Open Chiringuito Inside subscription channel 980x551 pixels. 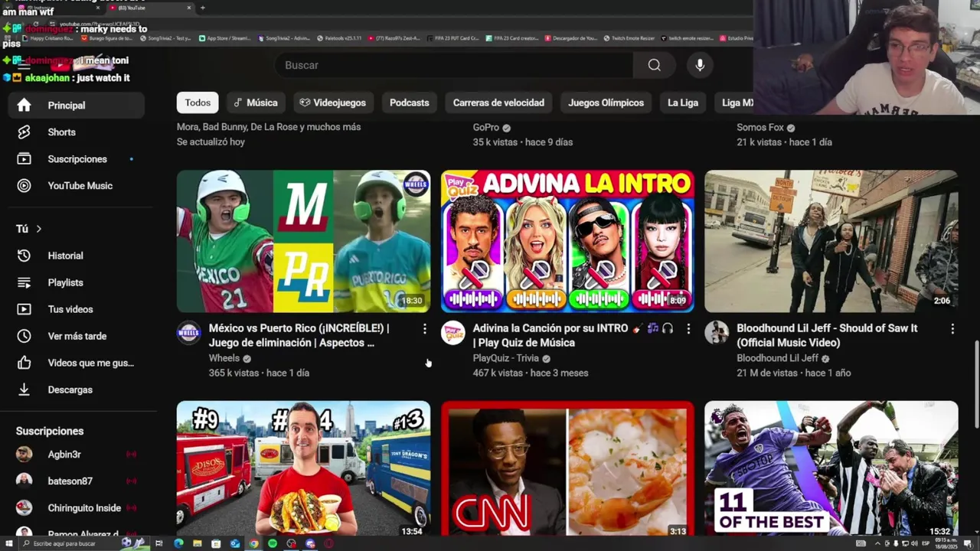click(77, 508)
